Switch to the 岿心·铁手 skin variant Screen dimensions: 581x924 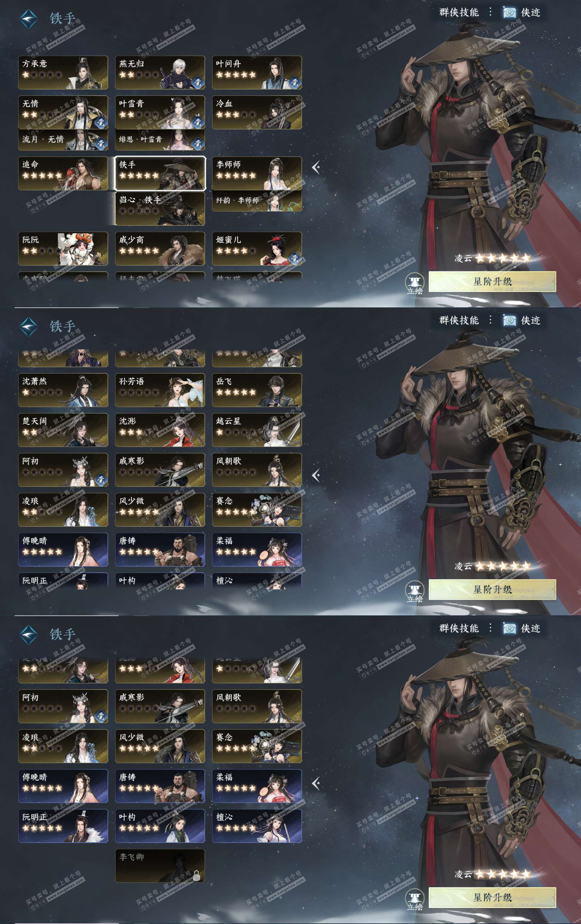tap(160, 208)
